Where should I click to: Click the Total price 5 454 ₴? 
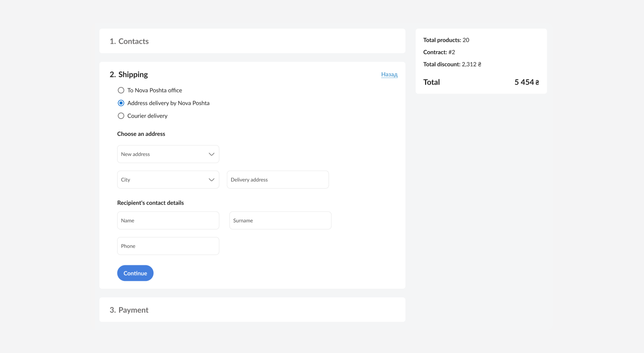(x=527, y=82)
